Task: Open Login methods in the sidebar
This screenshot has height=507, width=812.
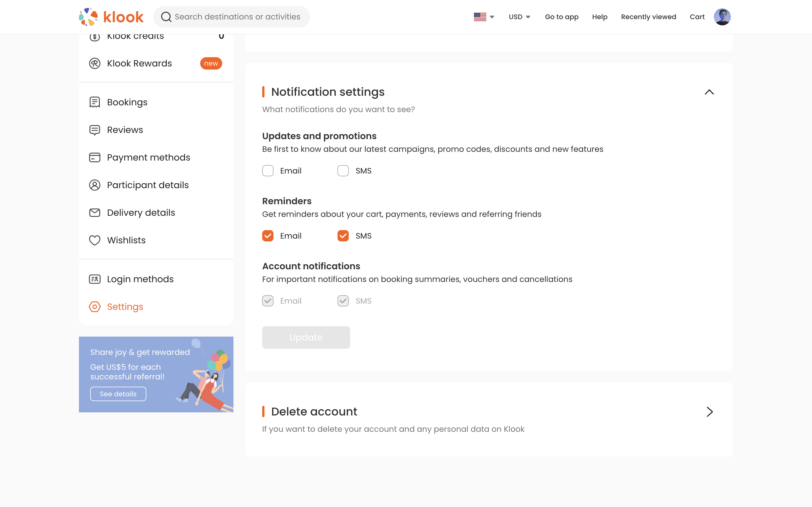Action: pos(140,279)
